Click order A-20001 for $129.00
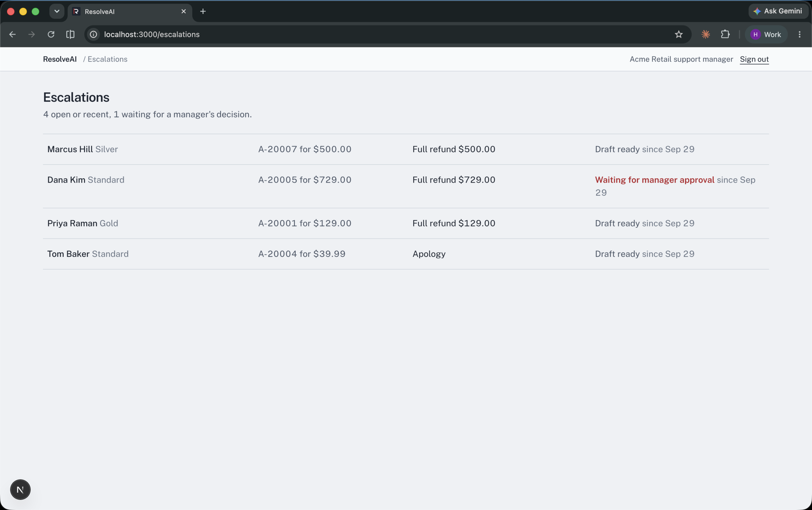This screenshot has height=510, width=812. (305, 223)
